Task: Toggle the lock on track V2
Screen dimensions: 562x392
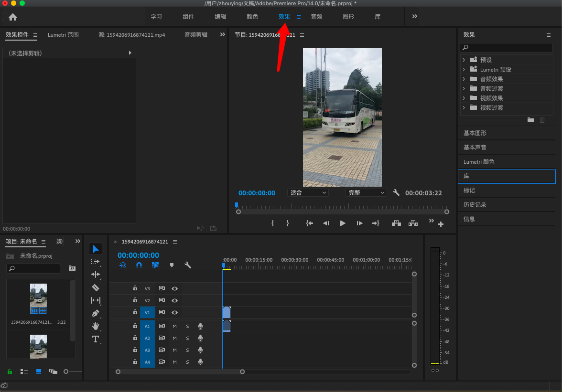Action: click(x=135, y=300)
